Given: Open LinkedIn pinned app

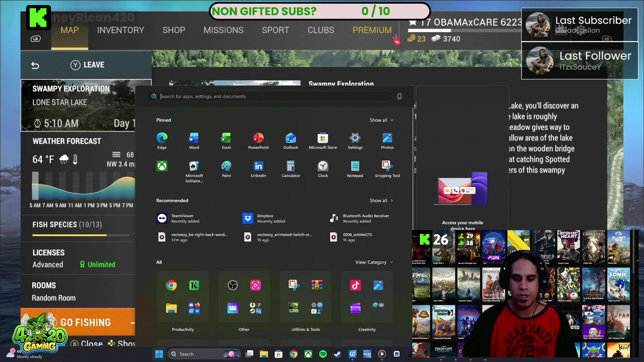Looking at the screenshot, I should [258, 169].
